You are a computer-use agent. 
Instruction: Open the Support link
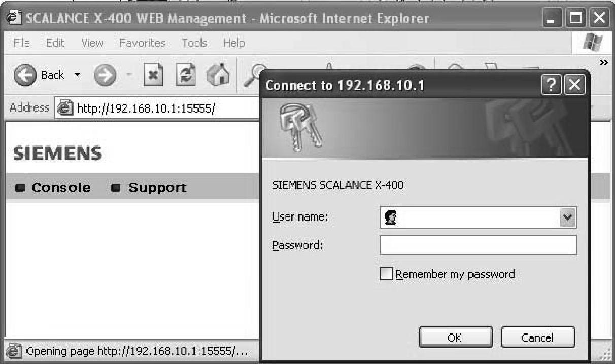tap(157, 188)
